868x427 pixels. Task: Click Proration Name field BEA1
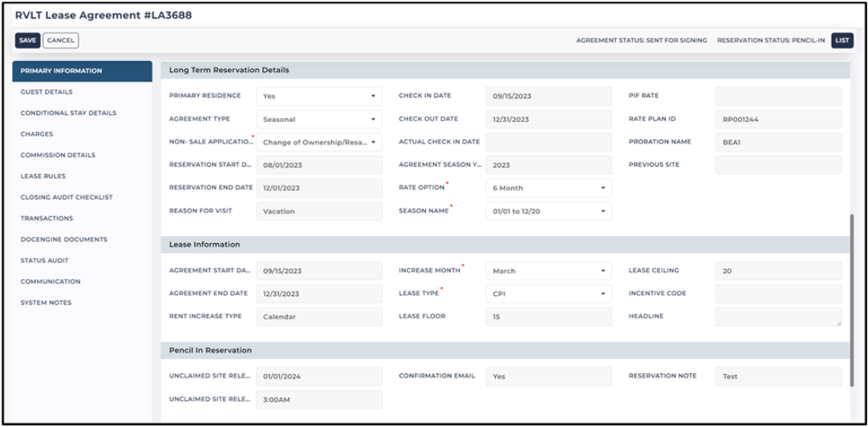pyautogui.click(x=778, y=142)
